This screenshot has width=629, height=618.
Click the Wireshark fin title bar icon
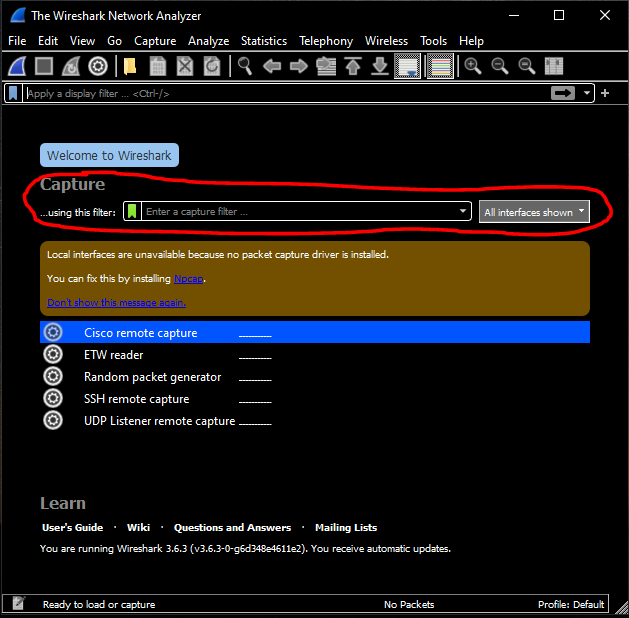point(18,15)
